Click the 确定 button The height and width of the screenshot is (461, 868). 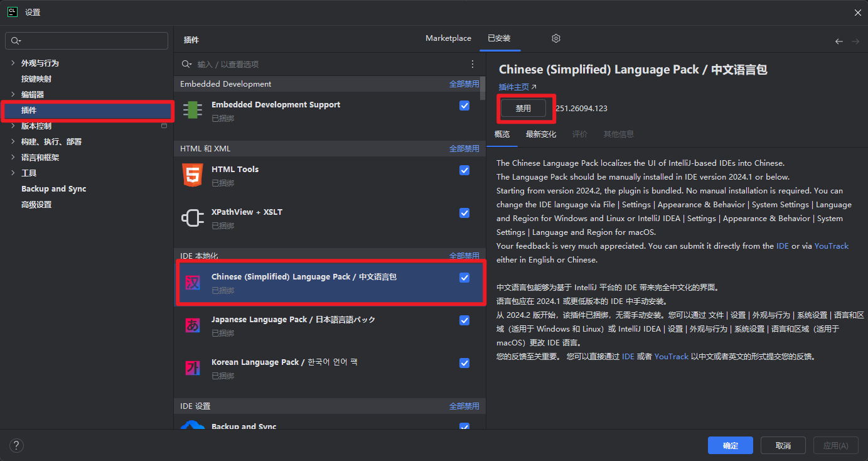[731, 445]
